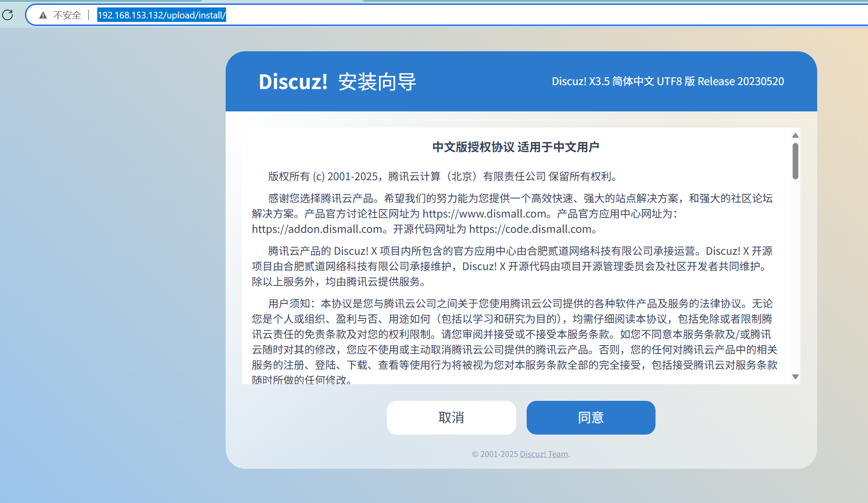Click the © 2001-2025 footer text

495,454
